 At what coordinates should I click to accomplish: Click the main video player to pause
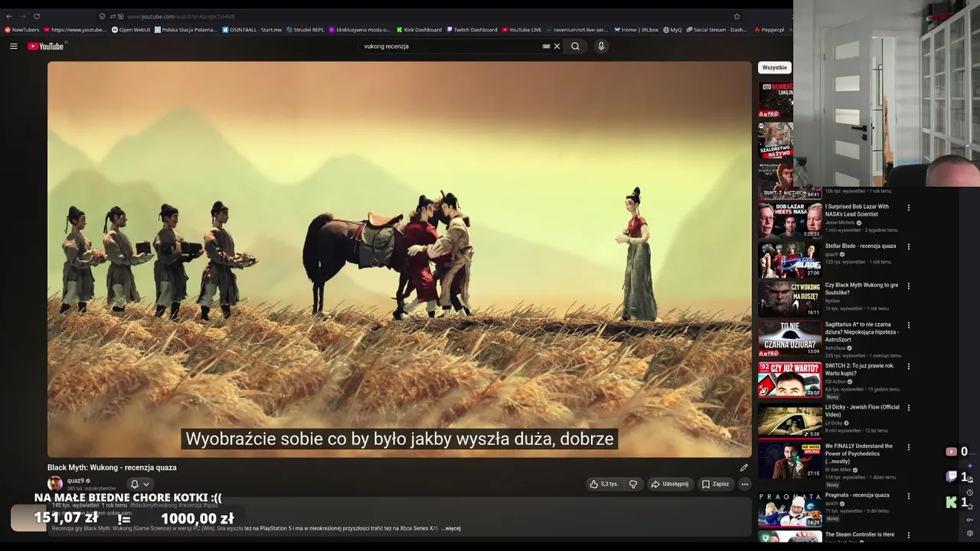(400, 259)
